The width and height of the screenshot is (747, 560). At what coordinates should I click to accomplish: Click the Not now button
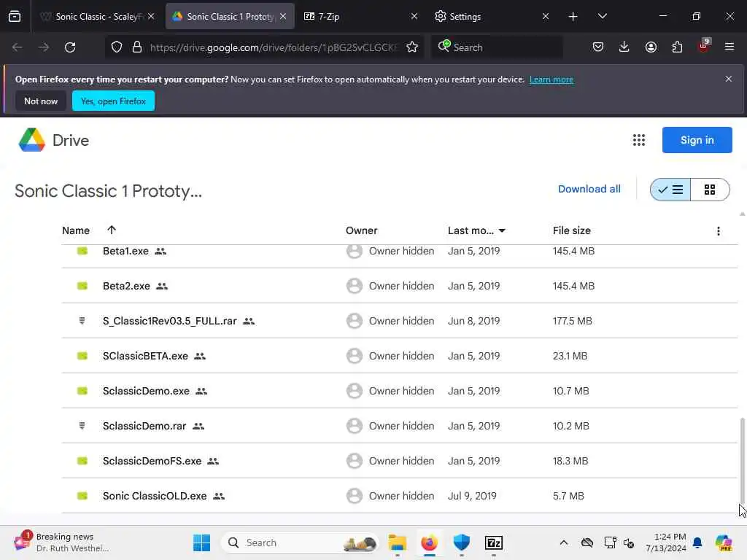coord(41,101)
